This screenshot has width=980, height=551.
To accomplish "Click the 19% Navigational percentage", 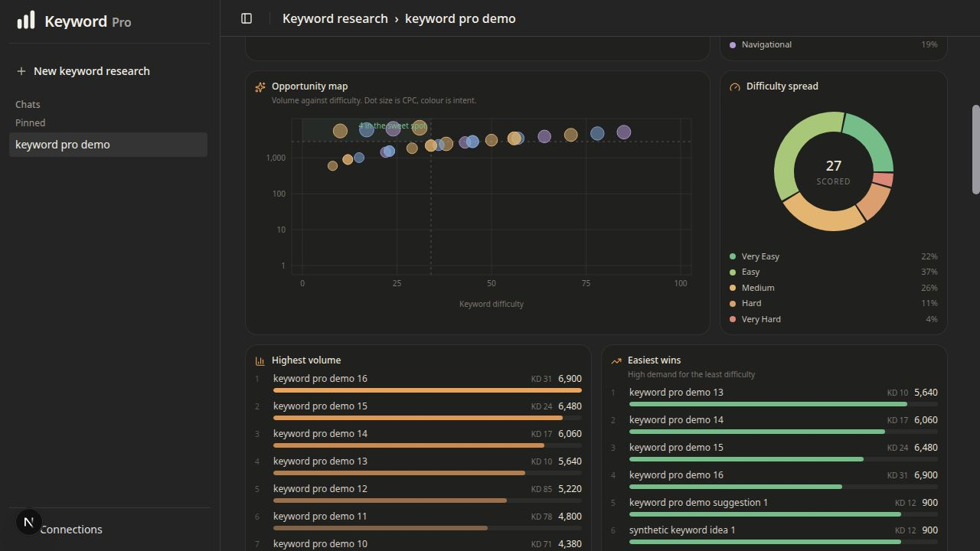I will click(929, 44).
